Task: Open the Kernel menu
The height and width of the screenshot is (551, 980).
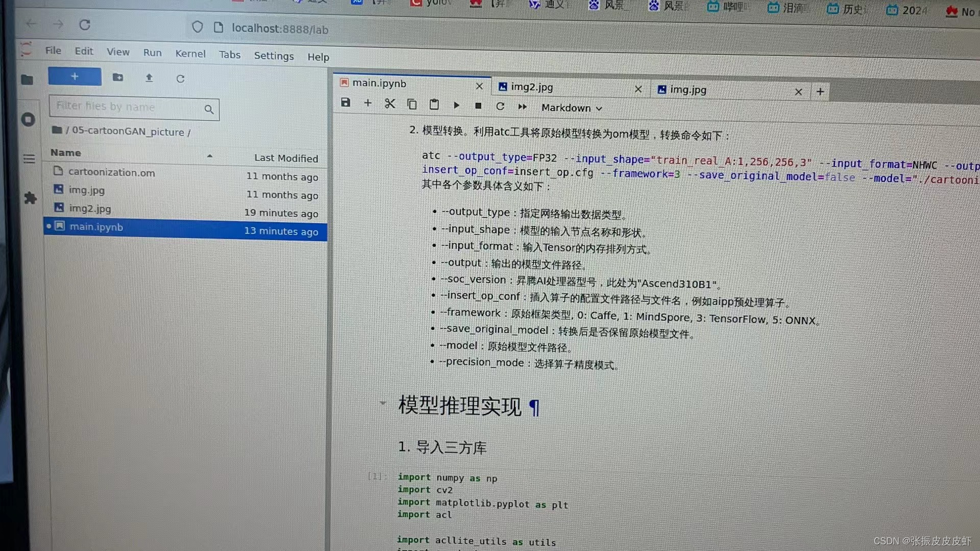Action: 190,54
